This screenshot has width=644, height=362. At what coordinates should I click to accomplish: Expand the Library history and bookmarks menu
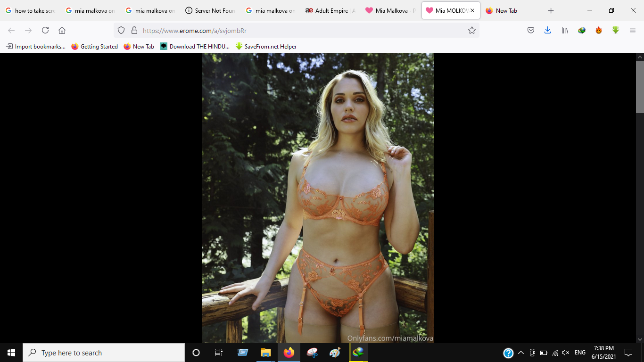(564, 30)
